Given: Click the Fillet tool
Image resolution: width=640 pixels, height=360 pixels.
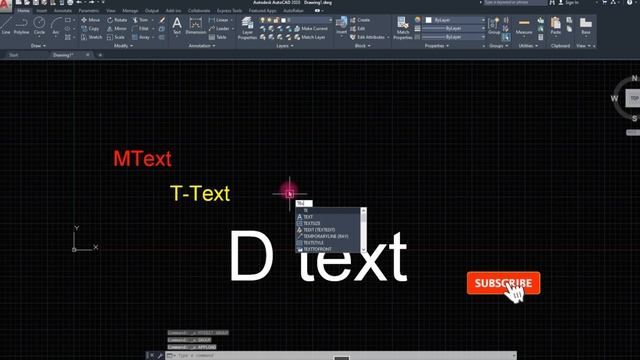Looking at the screenshot, I should (x=140, y=29).
